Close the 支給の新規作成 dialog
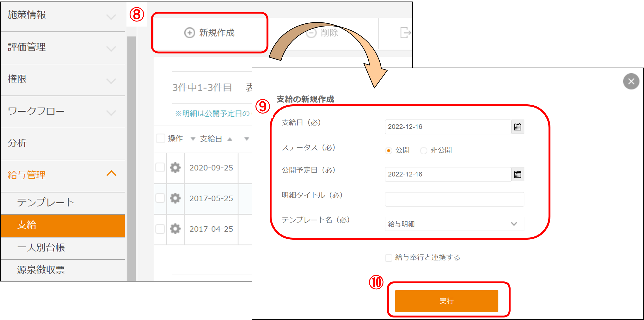This screenshot has height=320, width=644. click(631, 81)
